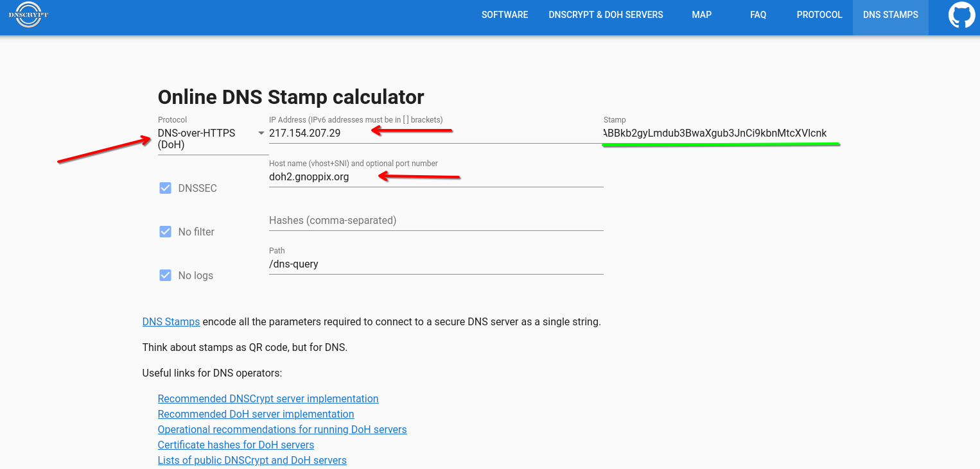The height and width of the screenshot is (469, 980).
Task: Click the DNSCrypt logo icon
Action: (x=29, y=15)
